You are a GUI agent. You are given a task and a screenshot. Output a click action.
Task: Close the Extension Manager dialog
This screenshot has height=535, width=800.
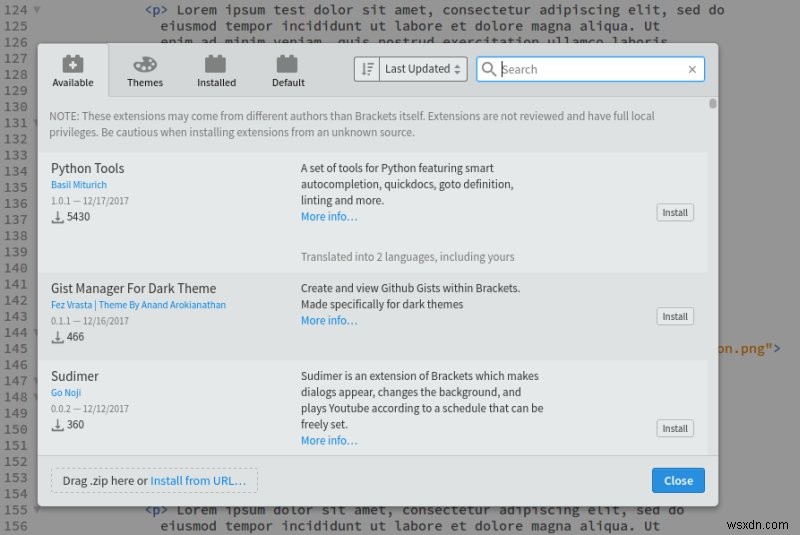678,480
